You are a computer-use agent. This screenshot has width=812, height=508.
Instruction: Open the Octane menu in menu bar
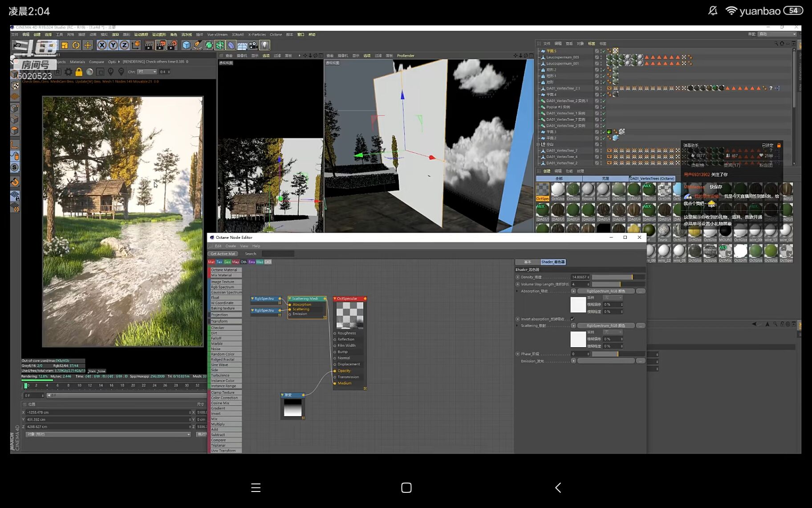tap(276, 34)
